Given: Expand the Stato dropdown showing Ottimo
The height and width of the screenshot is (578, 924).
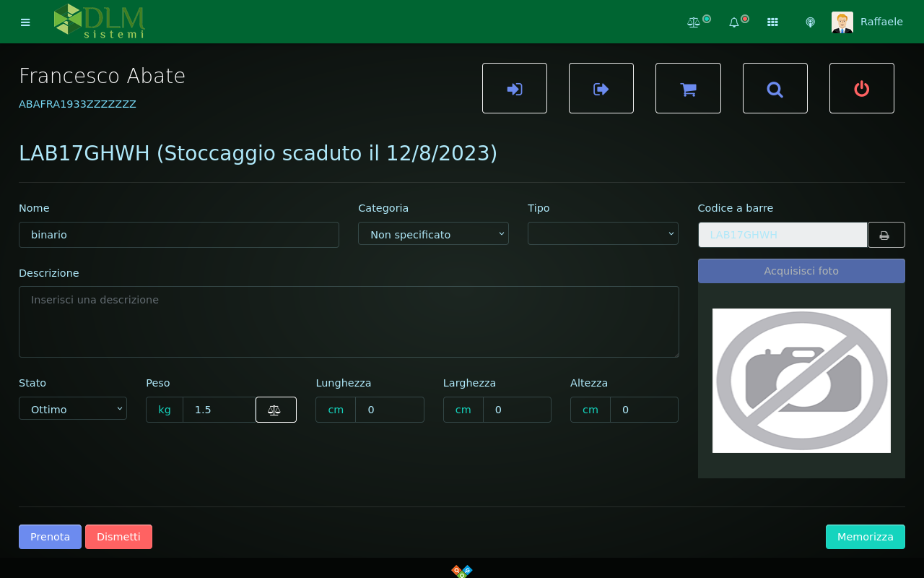Looking at the screenshot, I should pos(73,409).
